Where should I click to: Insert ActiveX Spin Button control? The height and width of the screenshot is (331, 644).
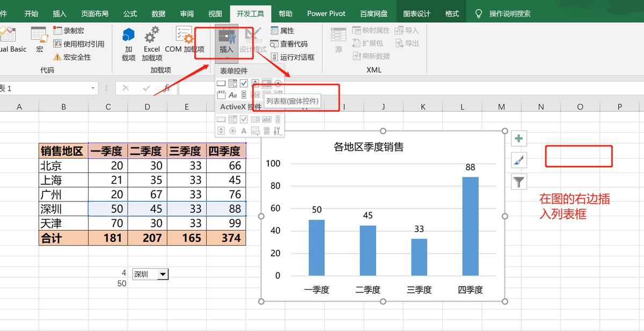(x=221, y=131)
